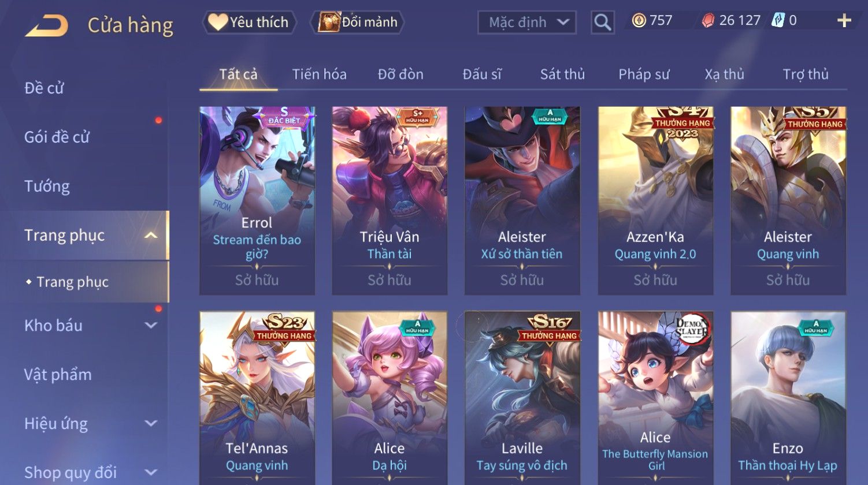Open Errol Stream đến bao giờ skin card
868x485 pixels.
point(257,200)
